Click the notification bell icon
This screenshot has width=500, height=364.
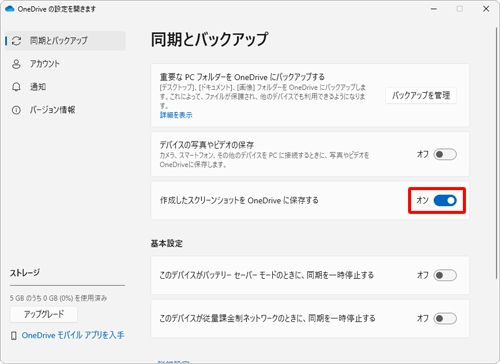click(16, 87)
